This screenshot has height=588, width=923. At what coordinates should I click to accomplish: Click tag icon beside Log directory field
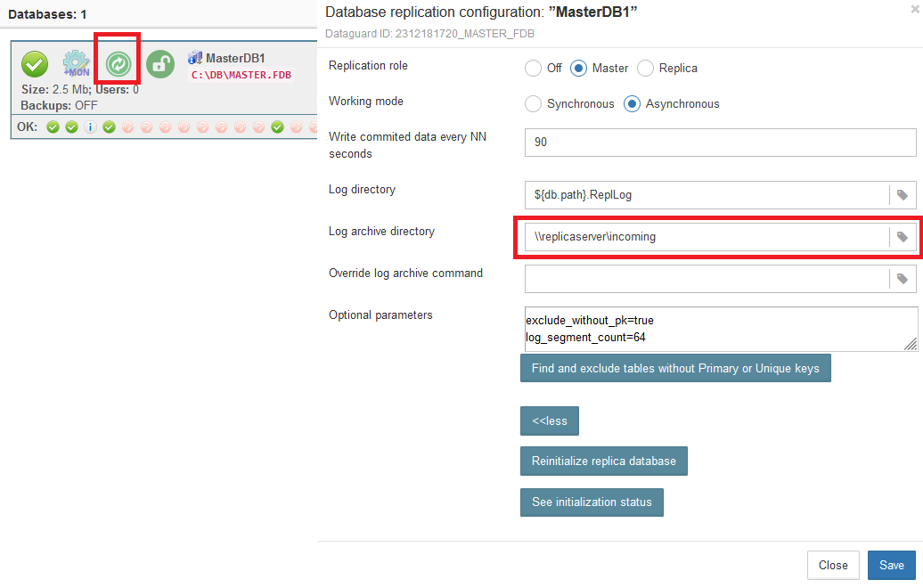[902, 195]
